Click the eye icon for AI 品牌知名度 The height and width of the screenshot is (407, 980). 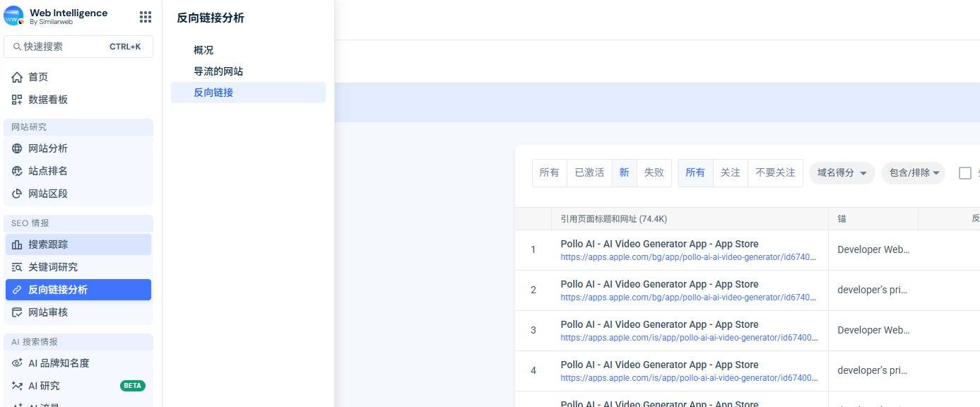tap(17, 363)
